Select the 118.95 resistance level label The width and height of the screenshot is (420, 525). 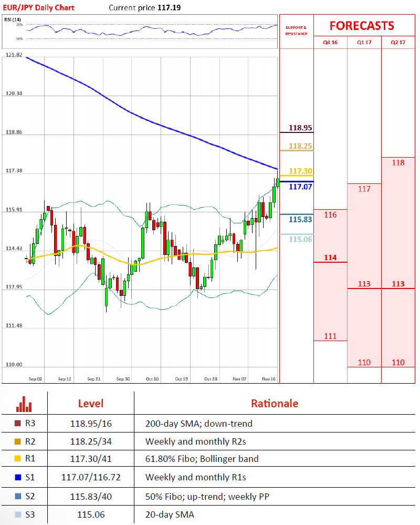point(300,128)
